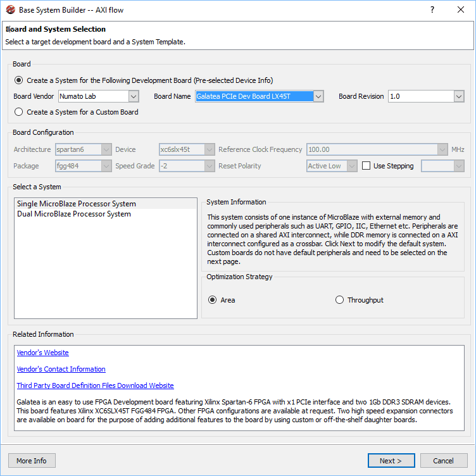The height and width of the screenshot is (476, 476).
Task: Select pre-selected development board radio option
Action: tap(19, 80)
